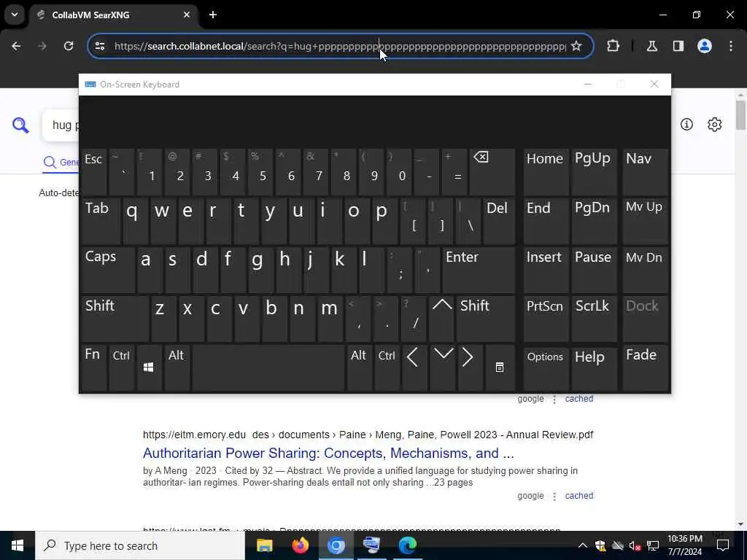Click the PgUp key on keyboard
The width and height of the screenshot is (747, 560).
coord(594,171)
